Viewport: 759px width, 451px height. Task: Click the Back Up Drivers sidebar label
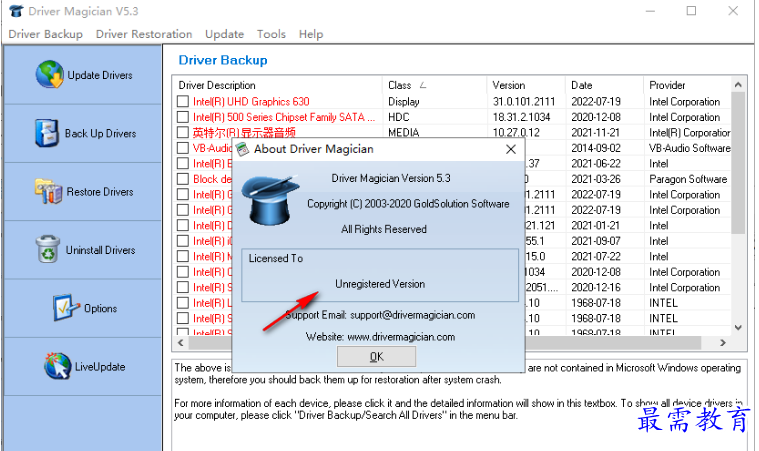pos(100,134)
